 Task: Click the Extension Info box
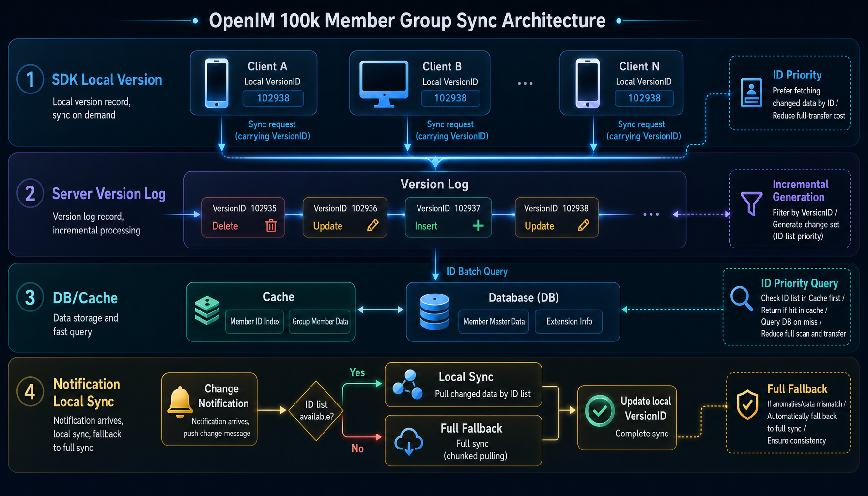569,321
